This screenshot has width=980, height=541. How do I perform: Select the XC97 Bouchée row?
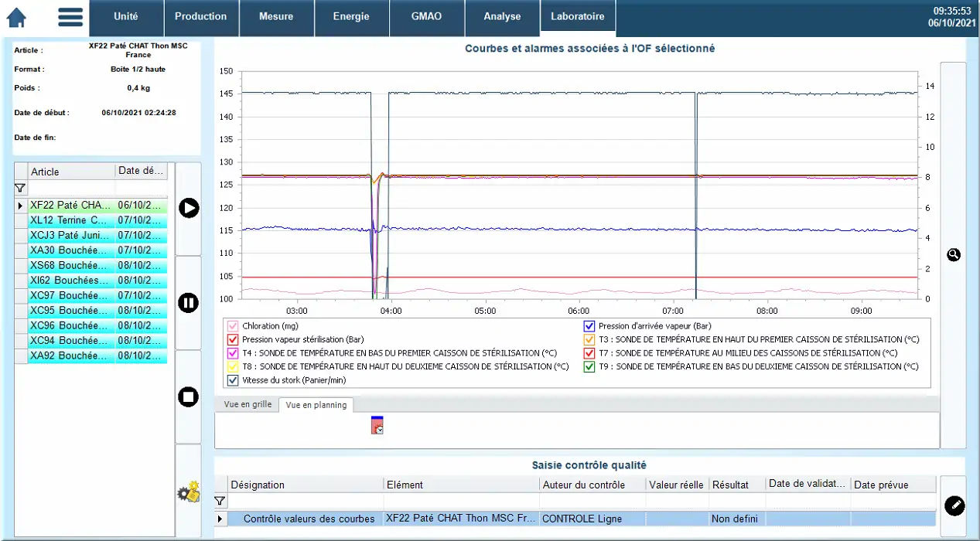tap(97, 295)
